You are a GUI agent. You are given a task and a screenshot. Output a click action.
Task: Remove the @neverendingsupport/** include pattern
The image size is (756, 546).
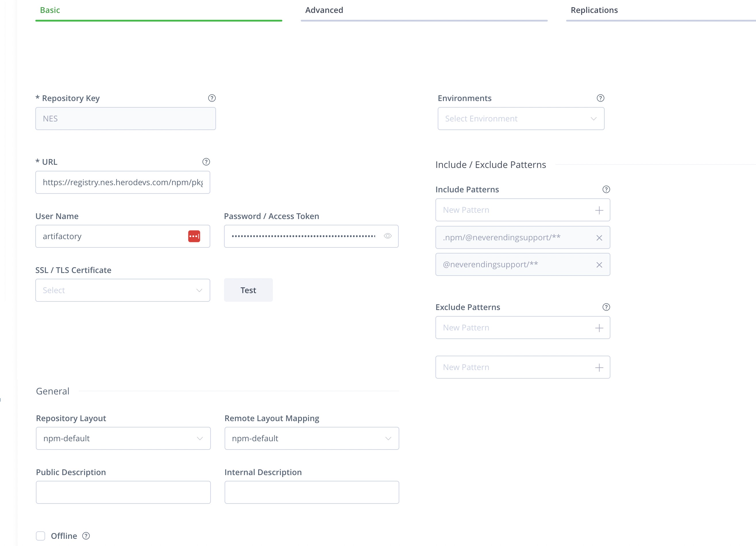point(599,264)
